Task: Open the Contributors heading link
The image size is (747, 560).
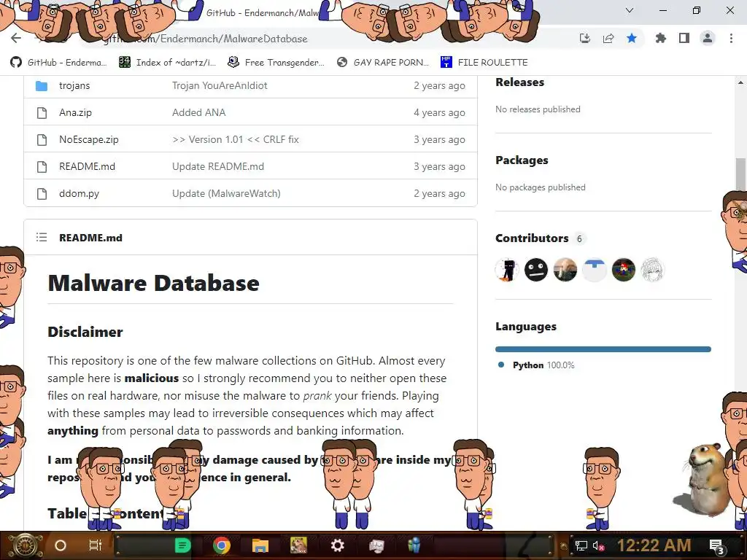Action: point(532,238)
